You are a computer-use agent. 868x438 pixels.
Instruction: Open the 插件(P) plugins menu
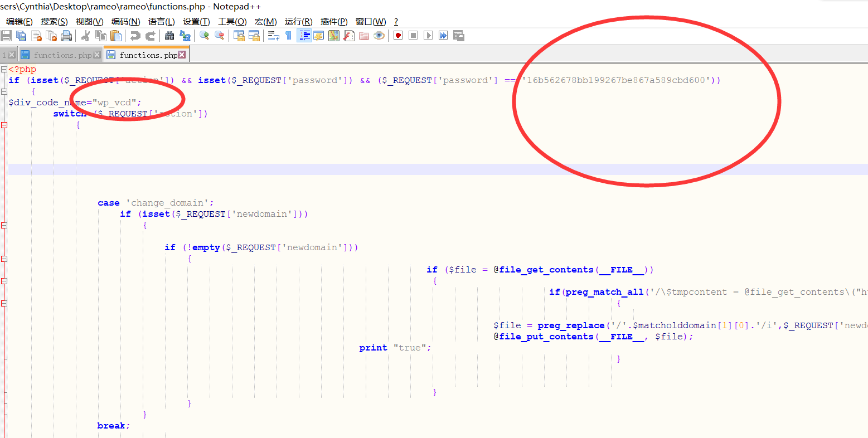pyautogui.click(x=333, y=21)
